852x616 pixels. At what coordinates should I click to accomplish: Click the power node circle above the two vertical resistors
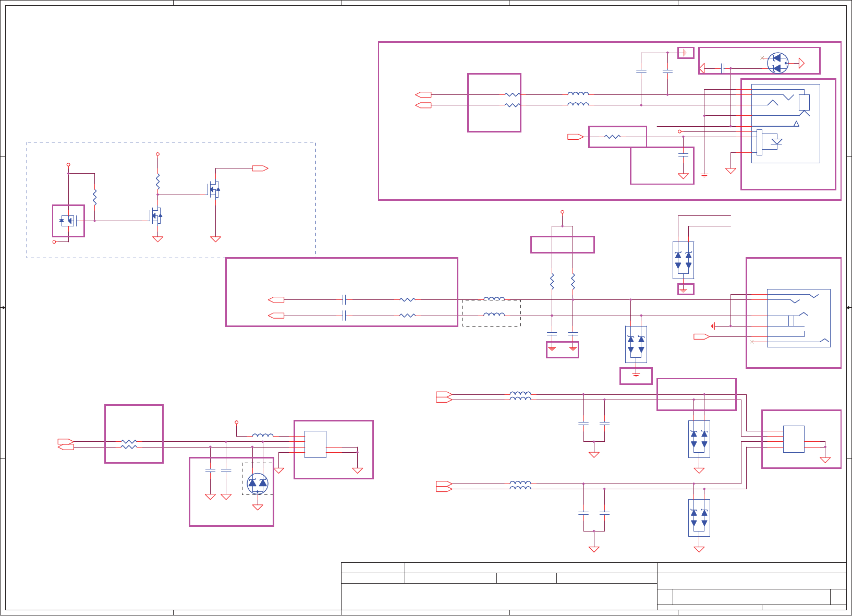point(562,212)
